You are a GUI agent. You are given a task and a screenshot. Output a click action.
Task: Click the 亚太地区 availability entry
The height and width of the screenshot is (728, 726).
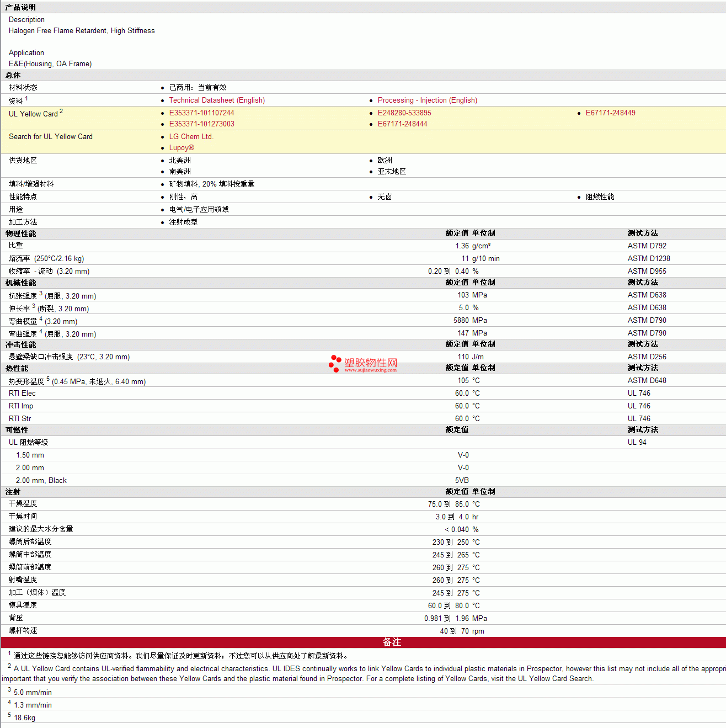point(392,172)
